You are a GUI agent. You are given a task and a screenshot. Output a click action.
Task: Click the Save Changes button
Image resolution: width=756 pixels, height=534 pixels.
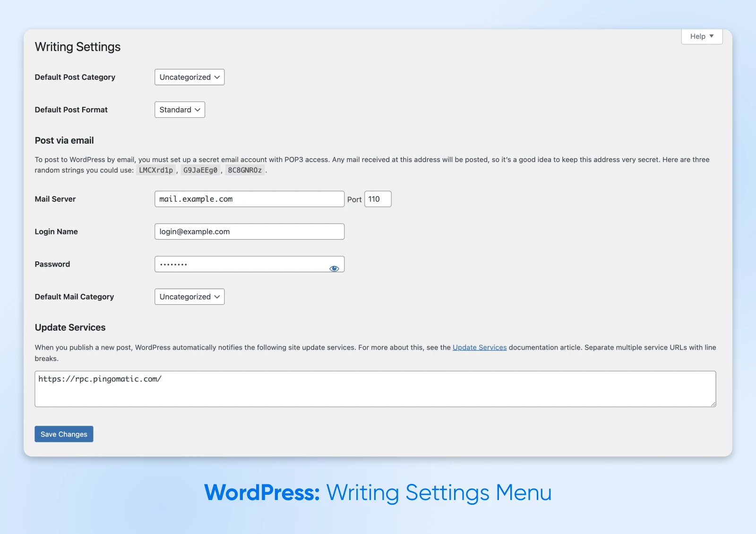pyautogui.click(x=64, y=434)
